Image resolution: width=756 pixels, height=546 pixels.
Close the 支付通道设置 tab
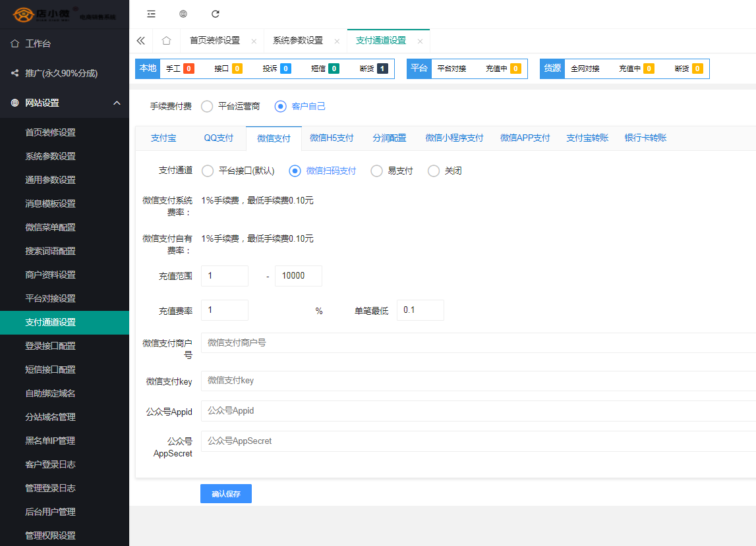point(420,41)
